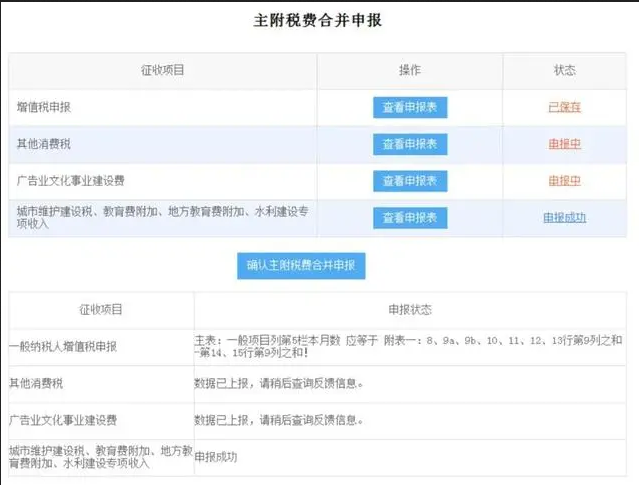Viewport: 639px width, 485px height.
Task: Select 数据已上报 message for 其他消费税
Action: (279, 384)
